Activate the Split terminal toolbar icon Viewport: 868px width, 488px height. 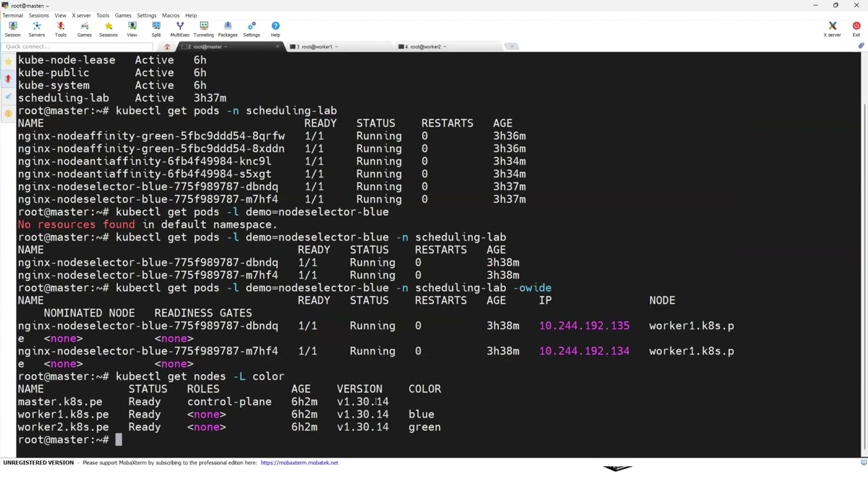[x=156, y=29]
